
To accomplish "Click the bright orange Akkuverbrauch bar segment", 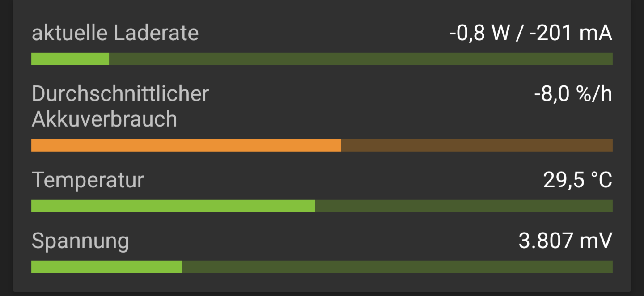I will click(x=186, y=145).
